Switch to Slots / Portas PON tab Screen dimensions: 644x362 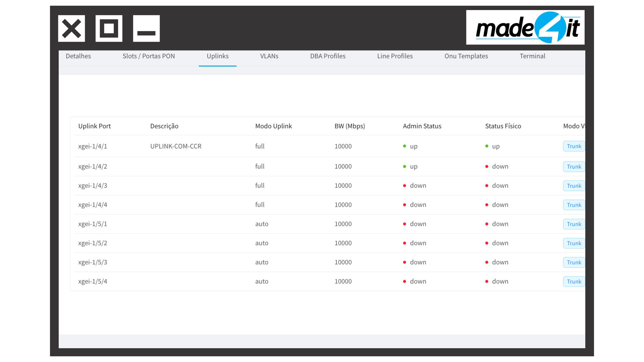tap(149, 56)
